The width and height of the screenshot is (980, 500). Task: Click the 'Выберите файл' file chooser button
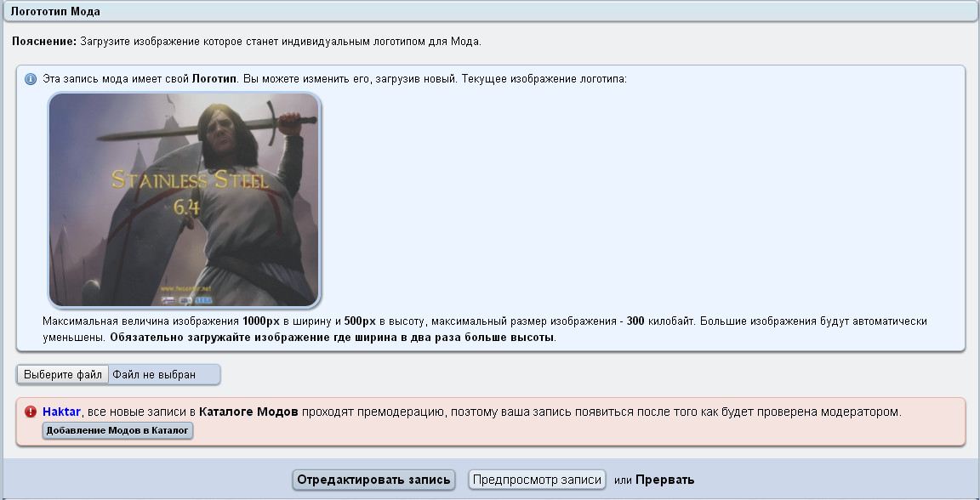click(x=62, y=375)
